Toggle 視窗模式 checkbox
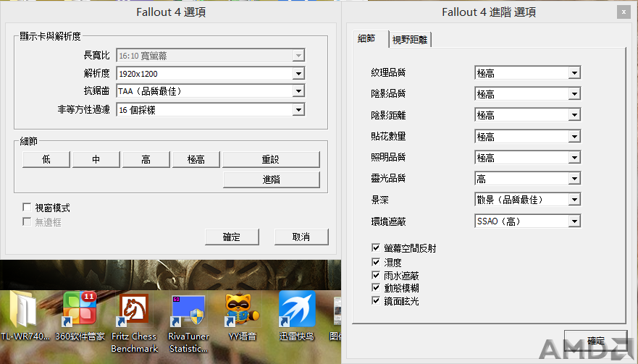Viewport: 638px width, 364px height. point(27,208)
